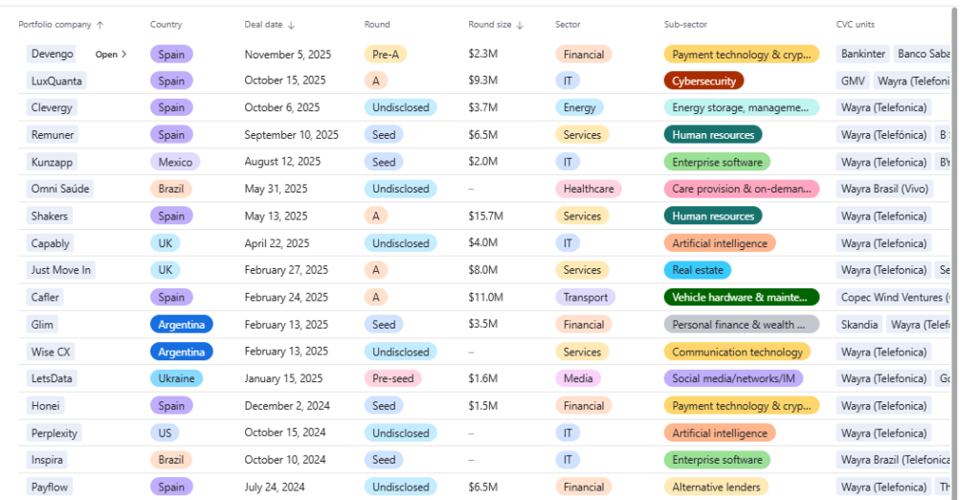Screen dimensions: 980x500
Task: Click the Argentina tag in Glim row
Action: pyautogui.click(x=181, y=325)
